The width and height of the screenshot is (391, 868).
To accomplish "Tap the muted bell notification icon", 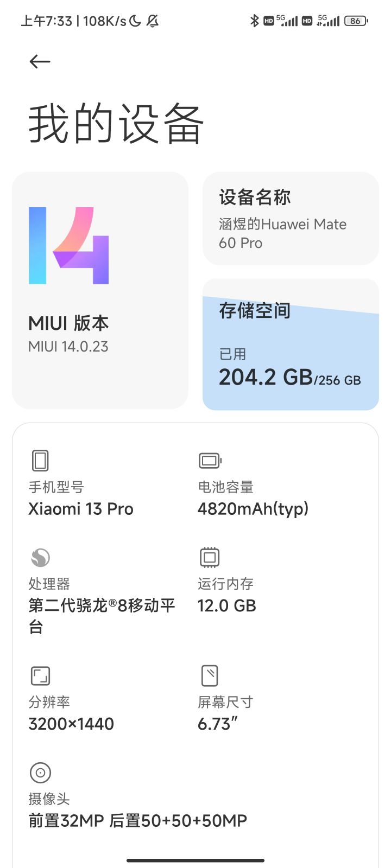I will 153,21.
